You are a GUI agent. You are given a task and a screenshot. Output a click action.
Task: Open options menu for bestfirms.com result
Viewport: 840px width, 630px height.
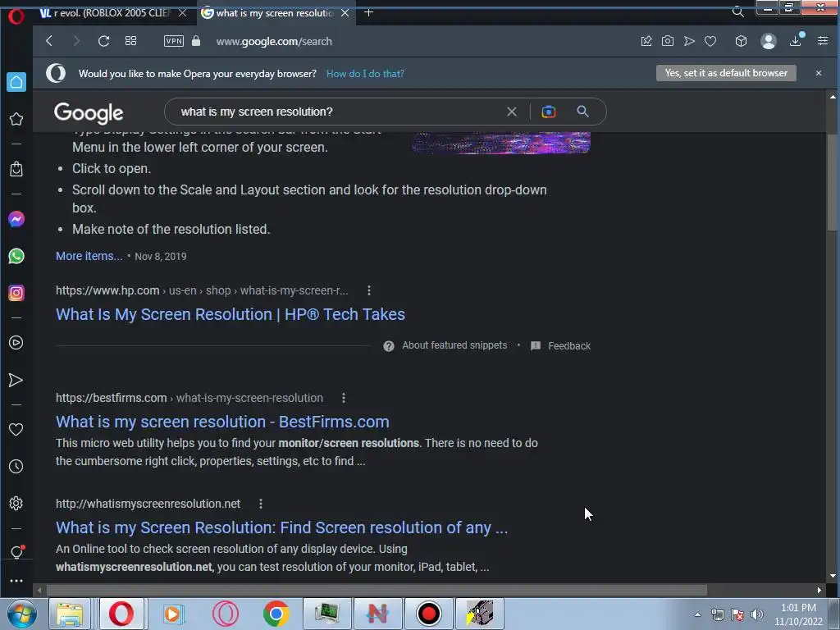[344, 398]
